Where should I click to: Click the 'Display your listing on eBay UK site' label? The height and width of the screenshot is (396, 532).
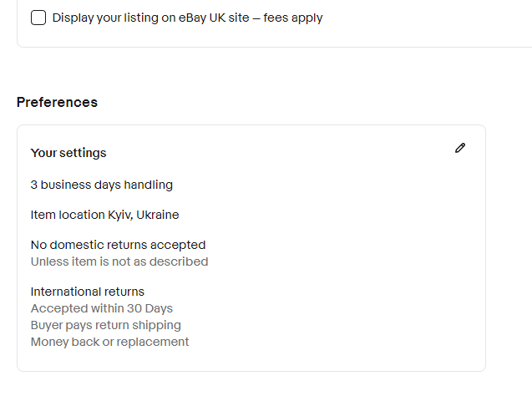pos(187,18)
